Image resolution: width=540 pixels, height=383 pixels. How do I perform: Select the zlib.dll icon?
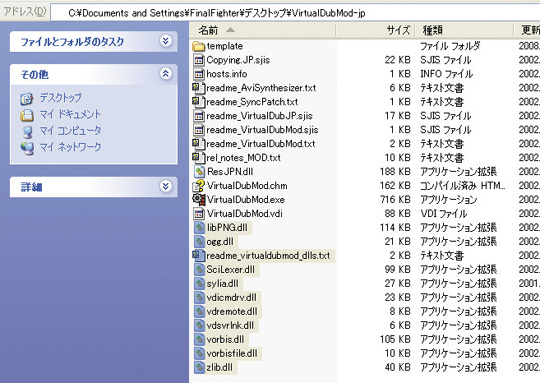click(199, 367)
